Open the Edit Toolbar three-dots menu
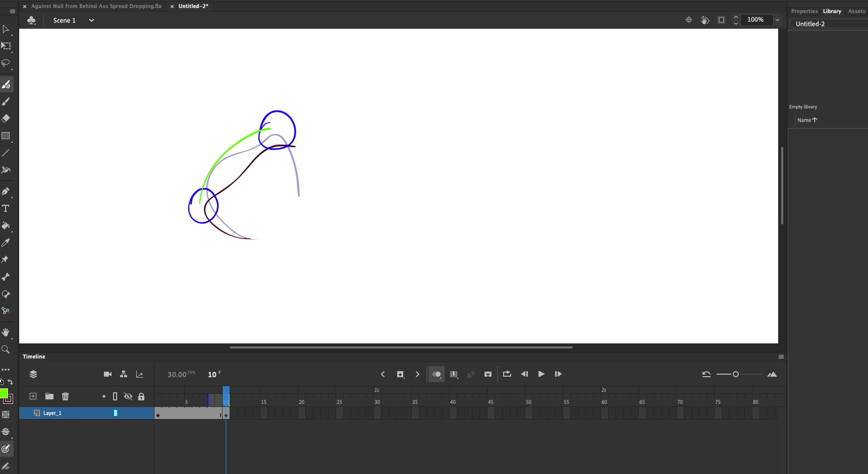The height and width of the screenshot is (474, 868). 6,370
